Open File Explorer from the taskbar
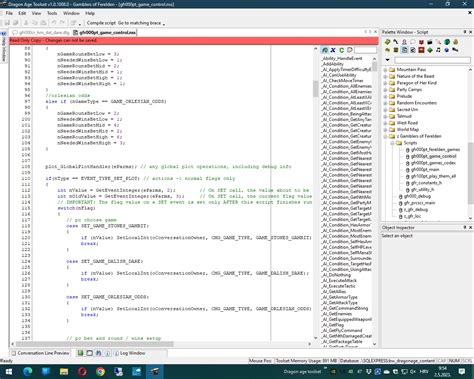This screenshot has width=474, height=379. click(x=64, y=371)
